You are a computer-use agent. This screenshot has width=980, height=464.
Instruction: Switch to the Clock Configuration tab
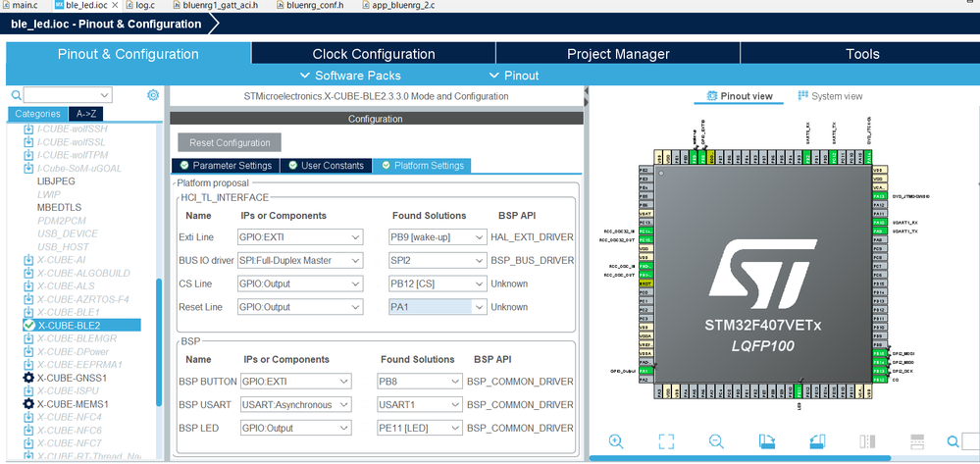pyautogui.click(x=374, y=54)
